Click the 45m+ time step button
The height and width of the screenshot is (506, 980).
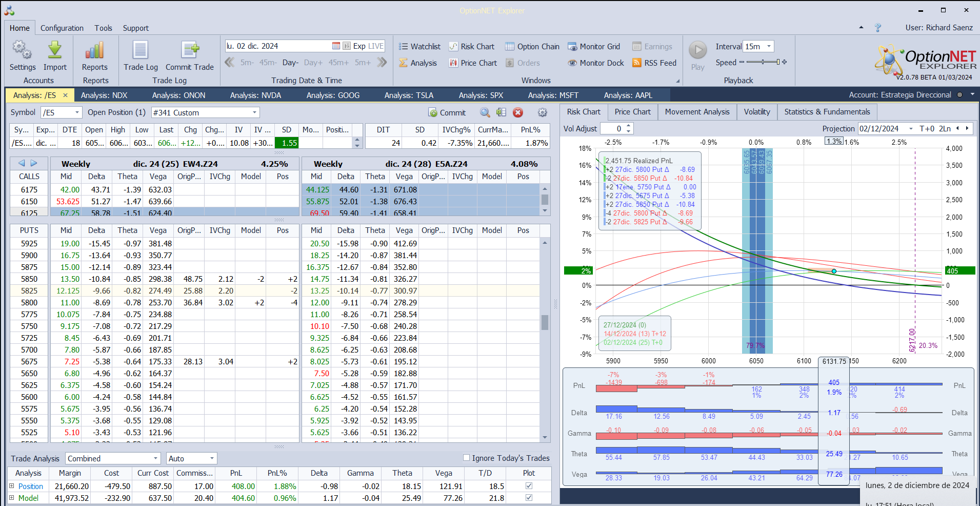[x=338, y=63]
